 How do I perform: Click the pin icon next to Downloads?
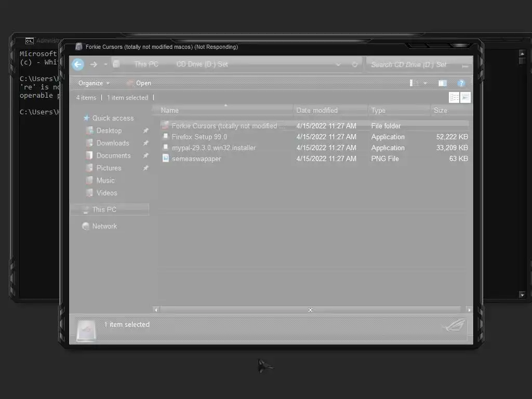[x=145, y=143]
